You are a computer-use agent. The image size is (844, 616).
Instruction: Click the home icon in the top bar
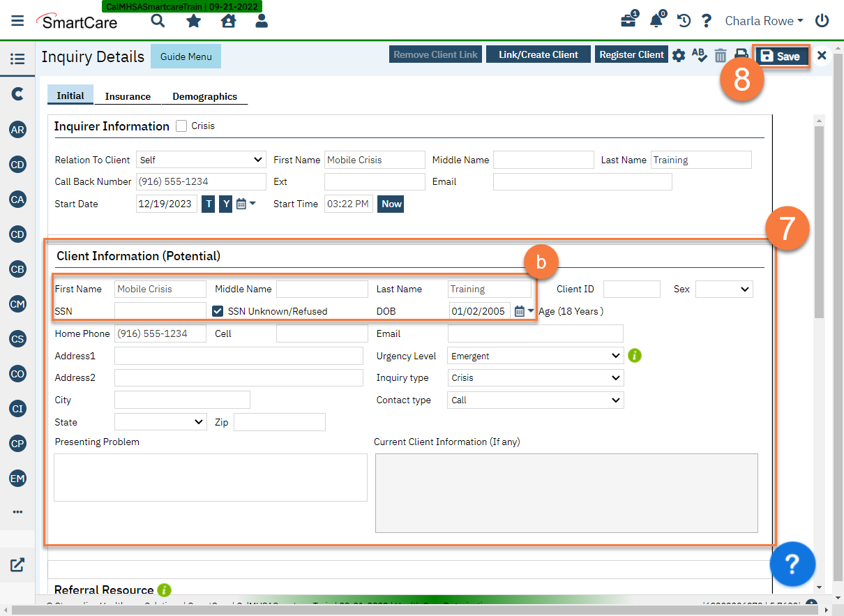[228, 21]
